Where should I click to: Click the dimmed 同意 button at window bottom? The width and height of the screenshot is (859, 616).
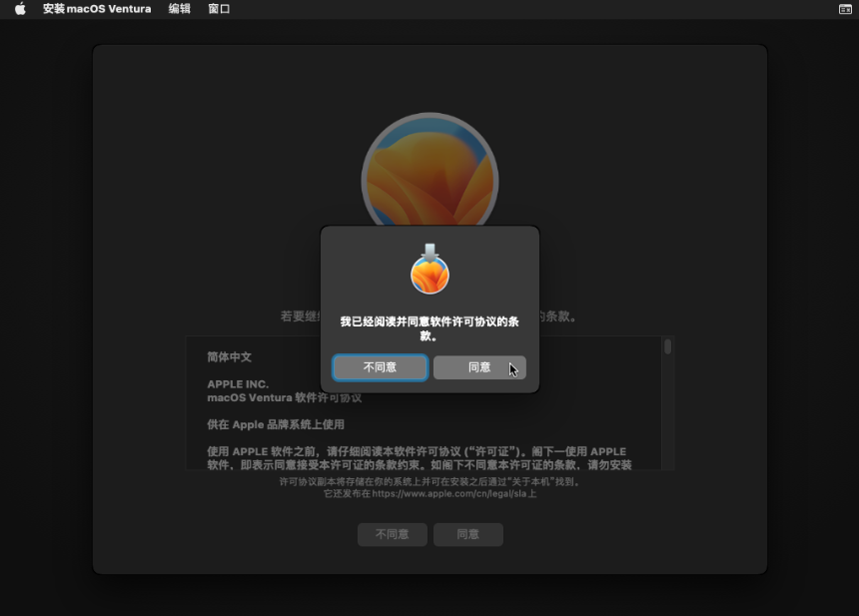pos(467,534)
